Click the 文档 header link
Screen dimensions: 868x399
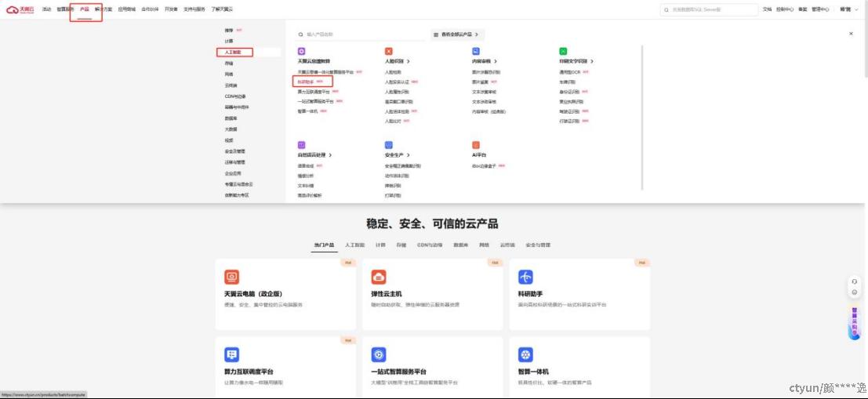pyautogui.click(x=767, y=9)
